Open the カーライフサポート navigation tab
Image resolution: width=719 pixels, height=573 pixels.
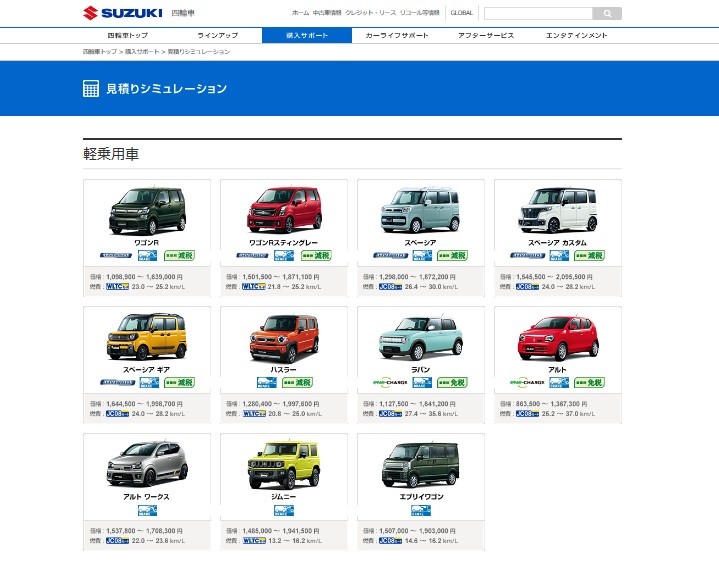pos(397,36)
